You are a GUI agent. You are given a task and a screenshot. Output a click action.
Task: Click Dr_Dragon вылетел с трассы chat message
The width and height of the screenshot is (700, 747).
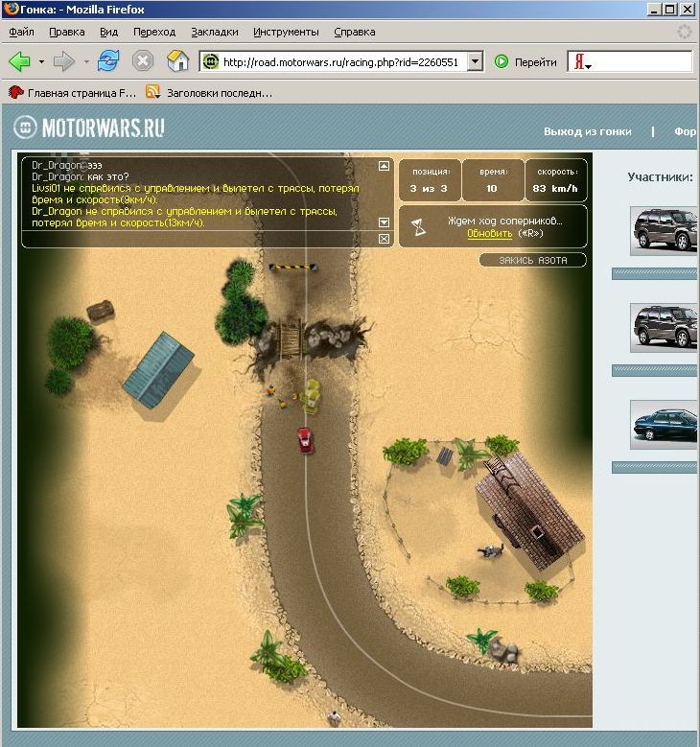185,217
